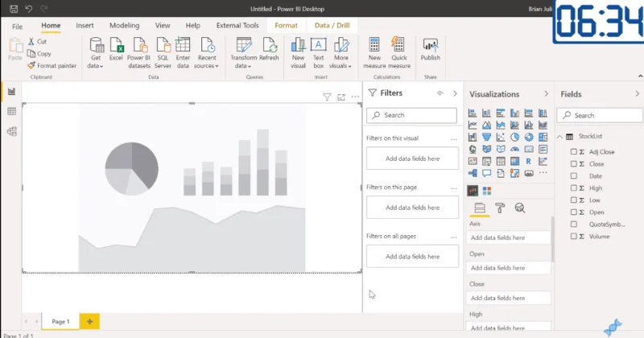Select the Table visual
The image size is (644, 338).
pos(500,162)
